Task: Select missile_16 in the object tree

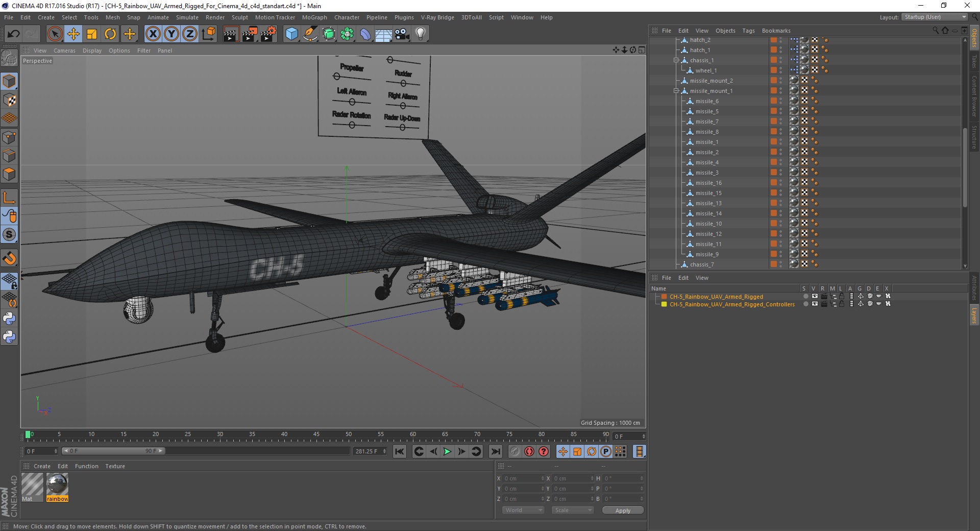Action: 708,183
